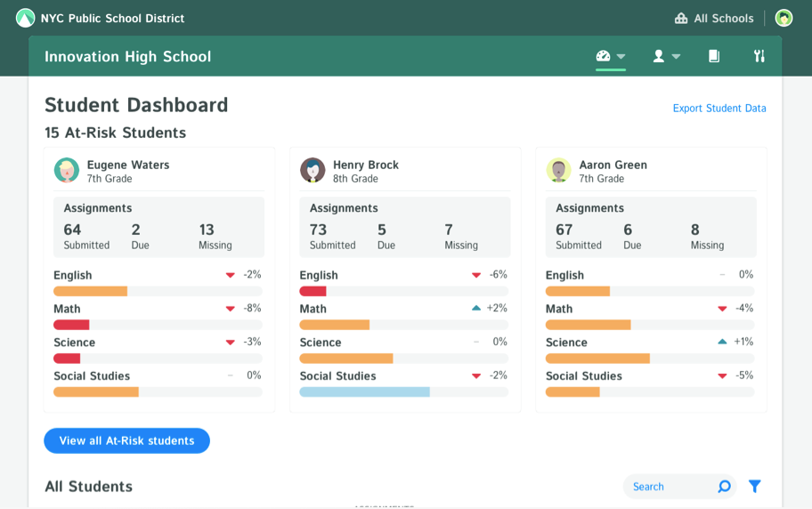Click Henry Brock's -6% English change
The width and height of the screenshot is (812, 509).
[x=499, y=274]
